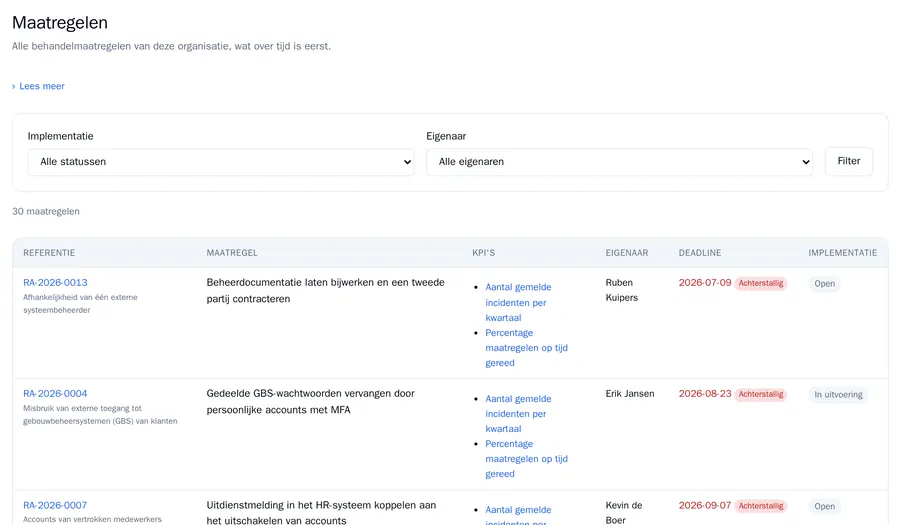Click the Maatregelen page heading
This screenshot has height=525, width=900.
point(60,22)
